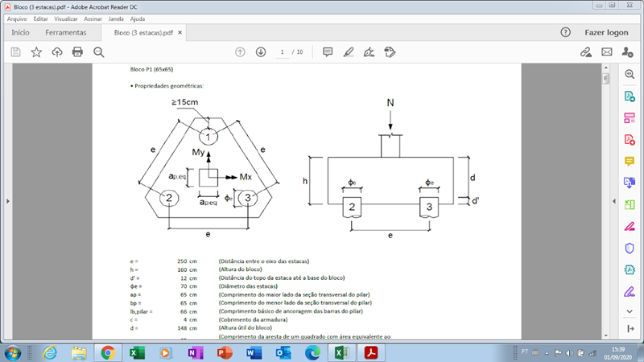This screenshot has height=362, width=644.
Task: Open Export PDF tool in right pane
Action: coord(630,97)
